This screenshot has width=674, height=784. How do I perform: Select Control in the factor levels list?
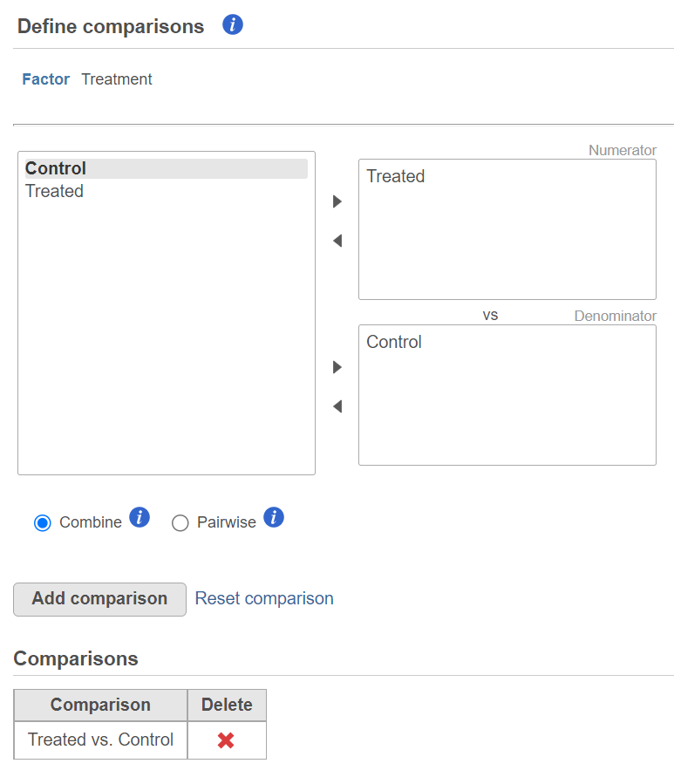[166, 168]
